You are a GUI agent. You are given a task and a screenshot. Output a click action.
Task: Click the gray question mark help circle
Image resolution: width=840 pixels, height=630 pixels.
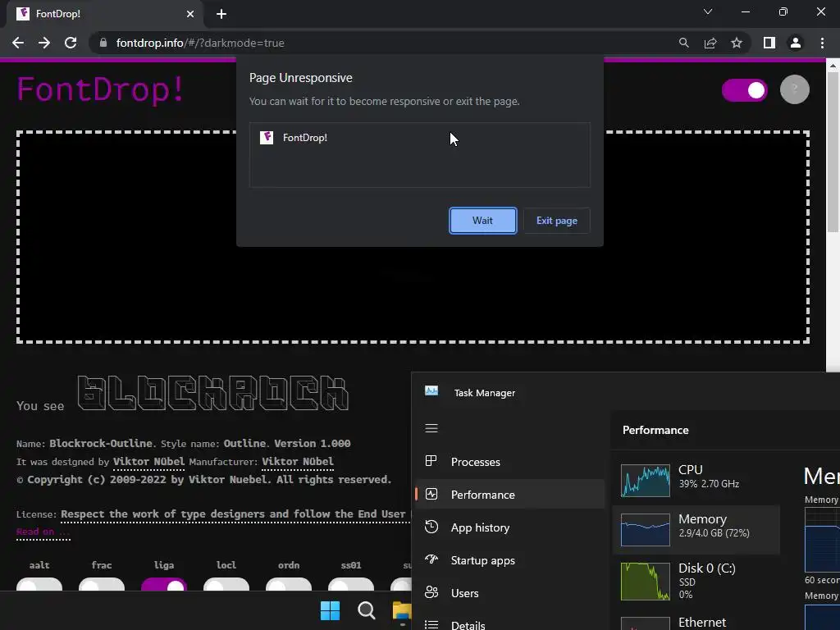pyautogui.click(x=794, y=89)
